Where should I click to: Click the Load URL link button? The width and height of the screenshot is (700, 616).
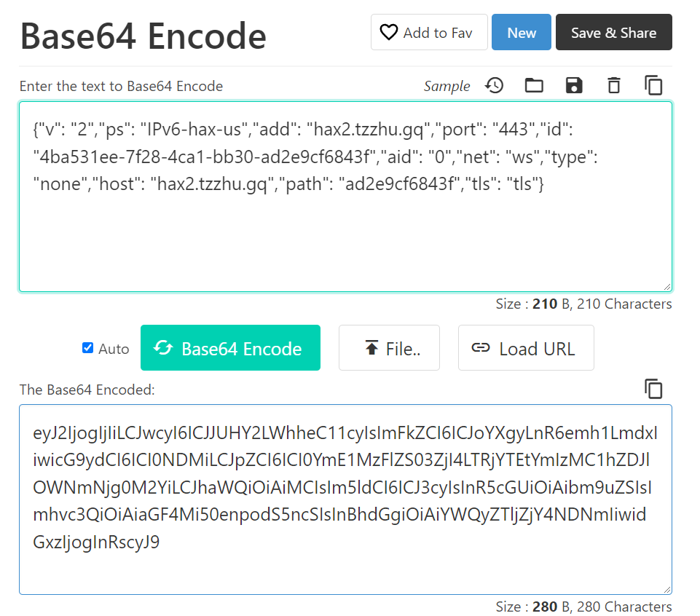(x=525, y=348)
